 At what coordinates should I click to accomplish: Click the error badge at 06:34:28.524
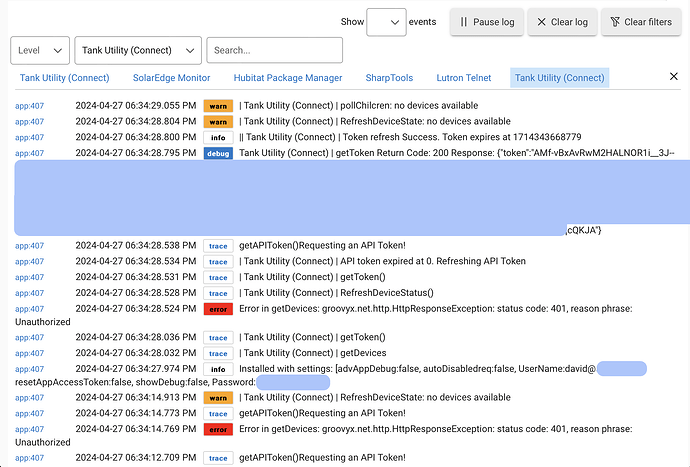[218, 309]
